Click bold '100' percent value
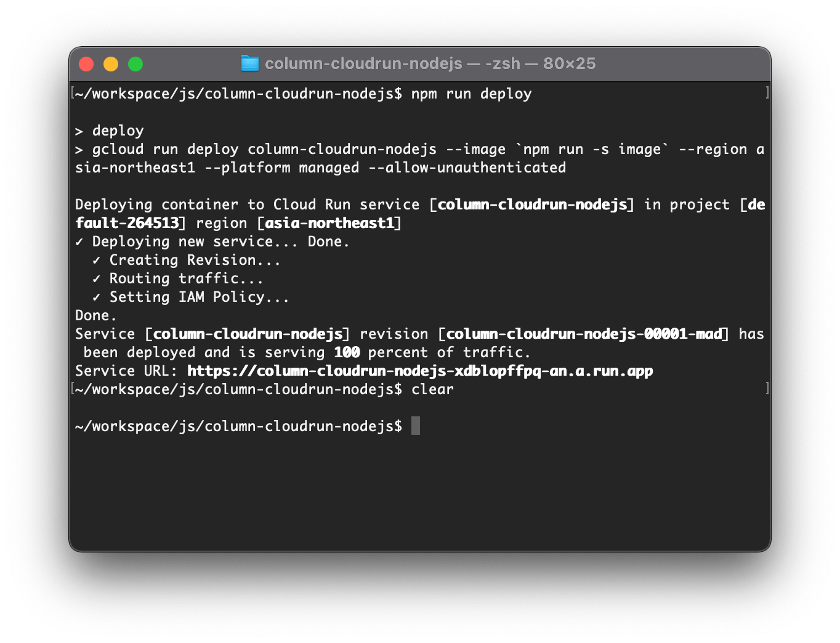The image size is (840, 643). pos(347,352)
